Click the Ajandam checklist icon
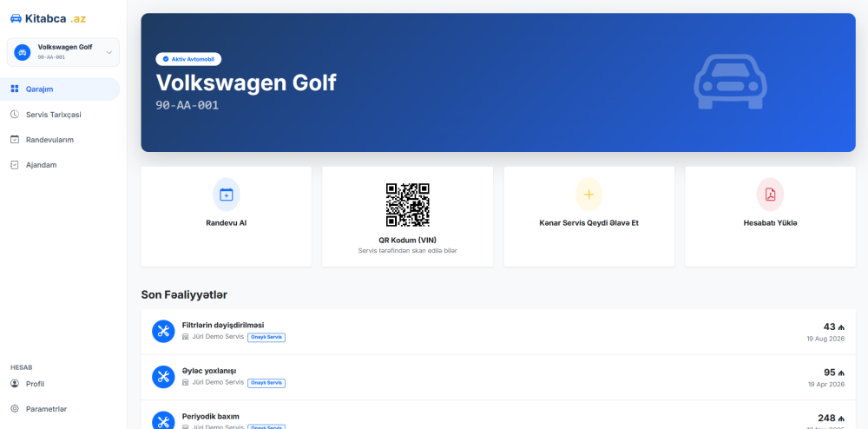868x429 pixels. pyautogui.click(x=15, y=165)
